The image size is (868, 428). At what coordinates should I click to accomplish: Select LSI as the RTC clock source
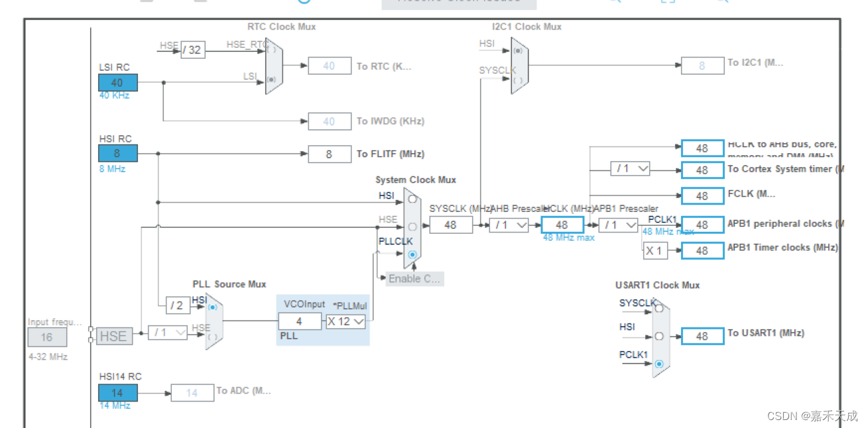point(273,80)
